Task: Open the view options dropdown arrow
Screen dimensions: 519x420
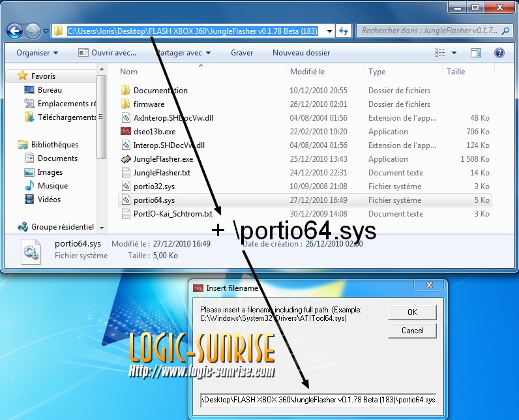Action: coord(454,53)
